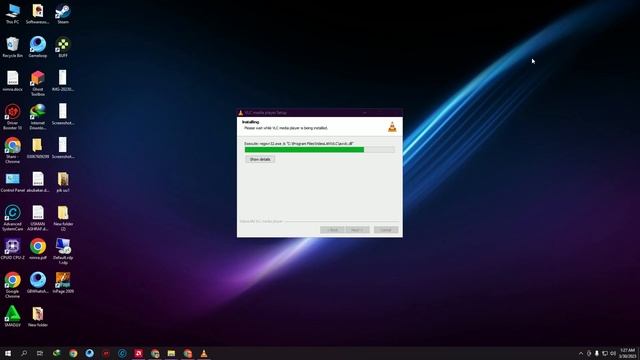Image resolution: width=640 pixels, height=360 pixels.
Task: Open the Steam desktop shortcut
Action: point(63,13)
